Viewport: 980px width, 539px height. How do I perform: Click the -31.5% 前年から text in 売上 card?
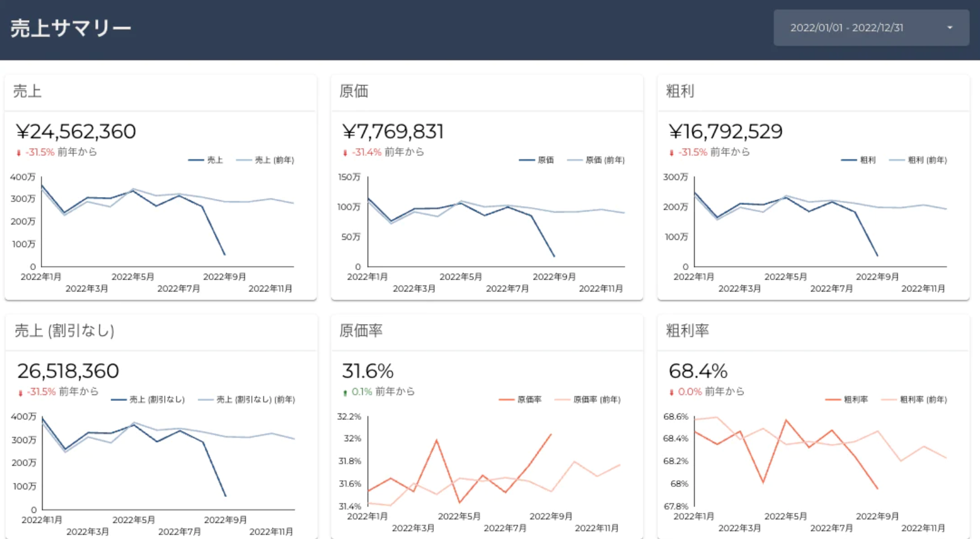(61, 152)
